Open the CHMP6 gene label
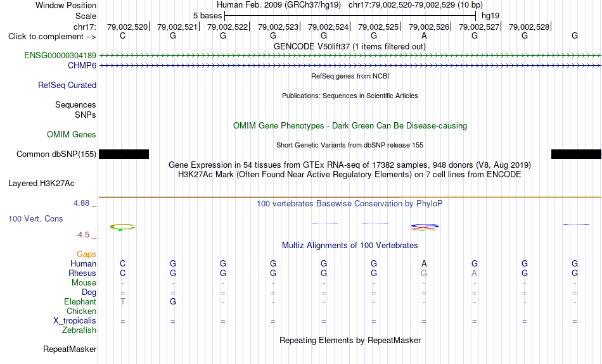The height and width of the screenshot is (364, 602). [82, 66]
